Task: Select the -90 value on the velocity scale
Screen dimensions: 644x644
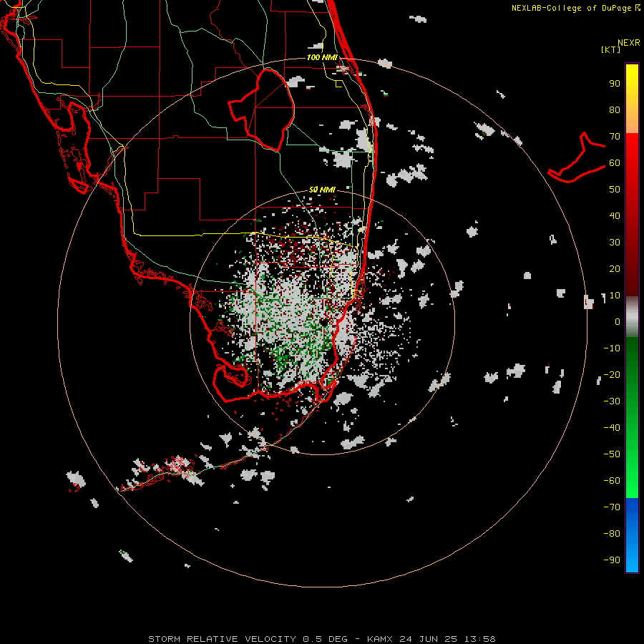Action: click(x=612, y=560)
